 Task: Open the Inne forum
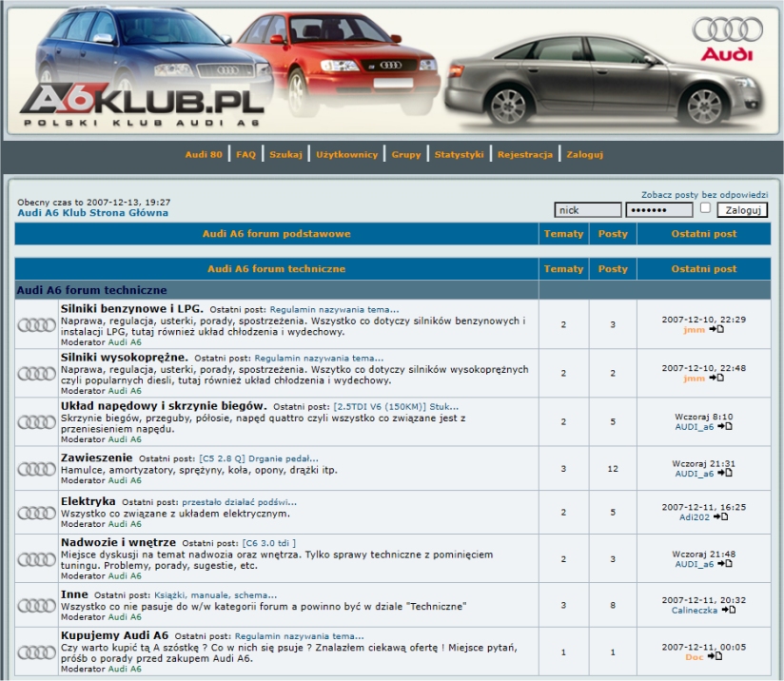[x=74, y=594]
